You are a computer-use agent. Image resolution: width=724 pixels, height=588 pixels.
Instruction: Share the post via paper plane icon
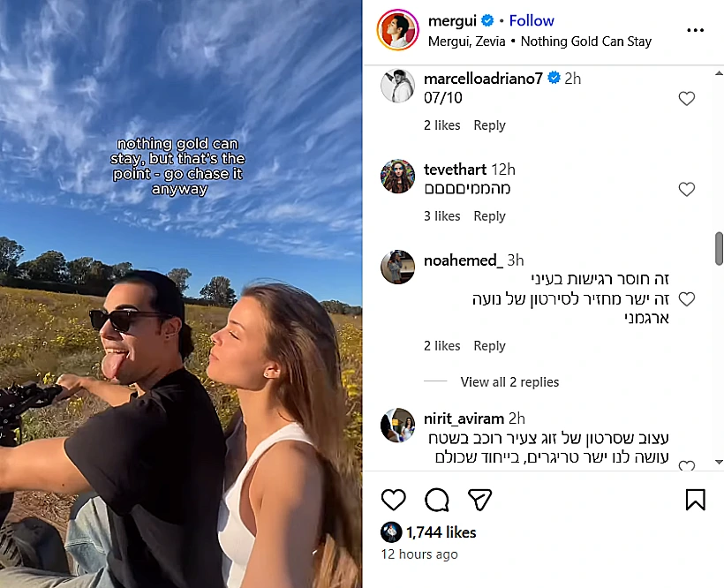point(479,501)
